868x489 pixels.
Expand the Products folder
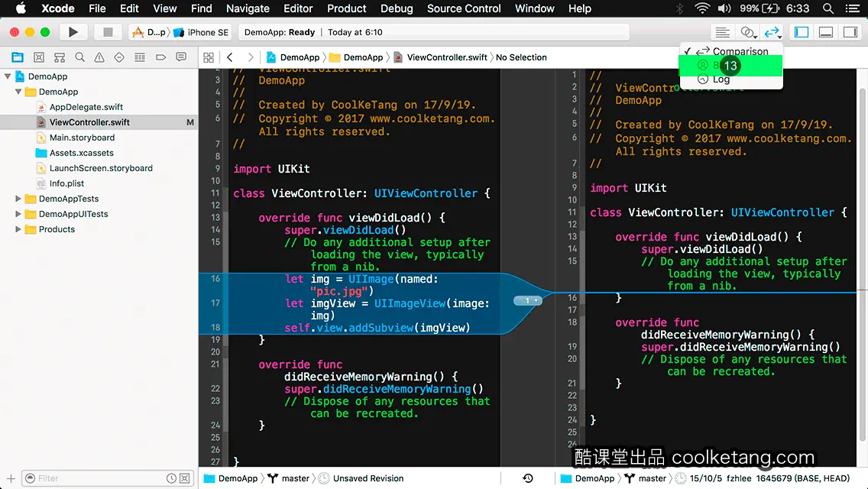click(18, 229)
